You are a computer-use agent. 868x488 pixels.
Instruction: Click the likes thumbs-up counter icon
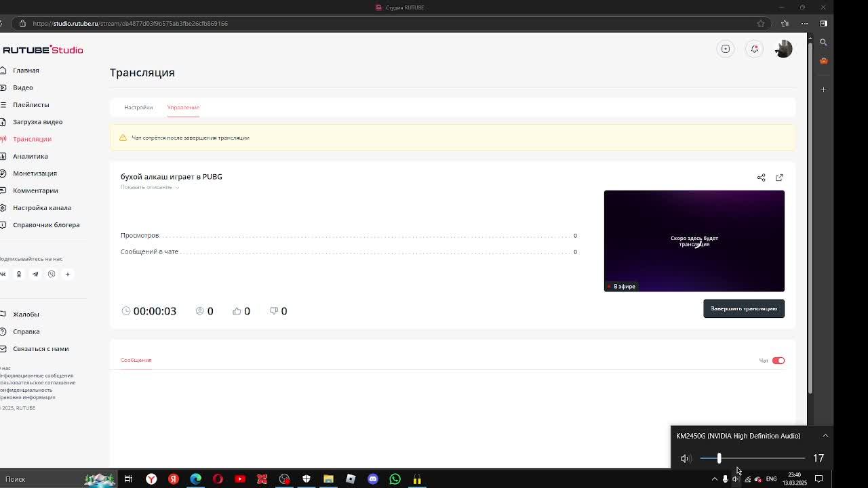point(237,310)
